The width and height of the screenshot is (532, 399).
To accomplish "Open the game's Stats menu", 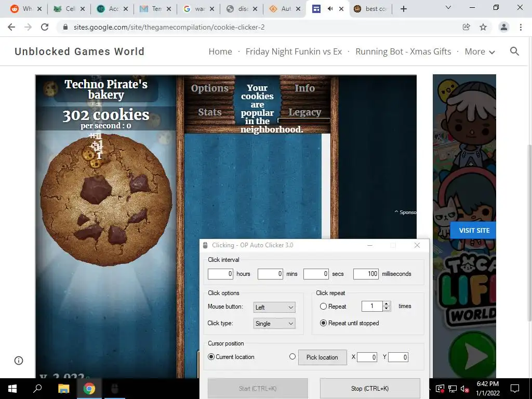I will 210,112.
